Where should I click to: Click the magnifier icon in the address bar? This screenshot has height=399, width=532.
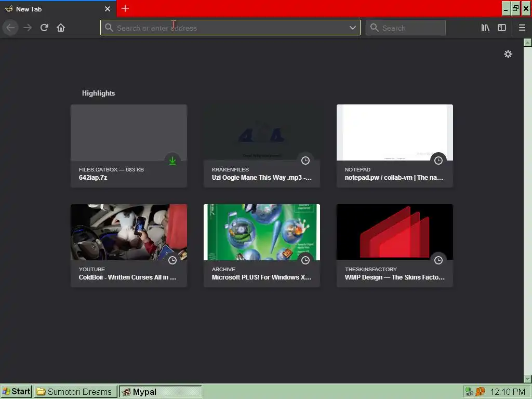click(109, 28)
